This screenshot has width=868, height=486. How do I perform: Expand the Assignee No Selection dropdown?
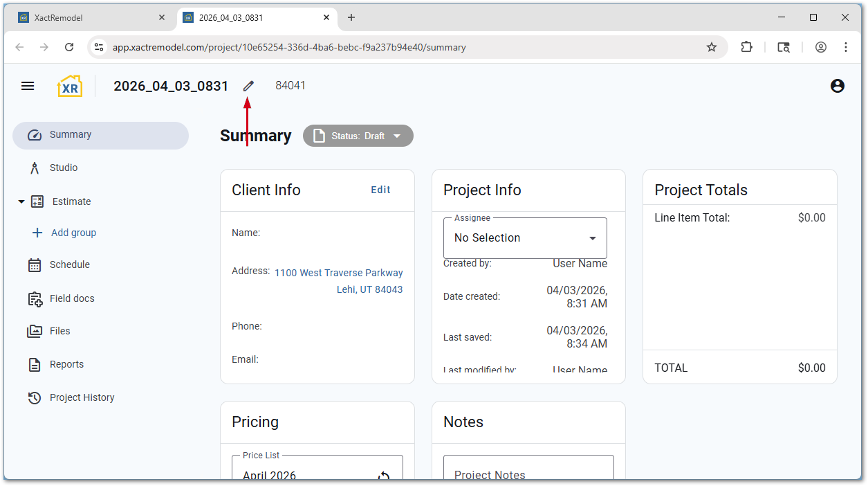525,238
